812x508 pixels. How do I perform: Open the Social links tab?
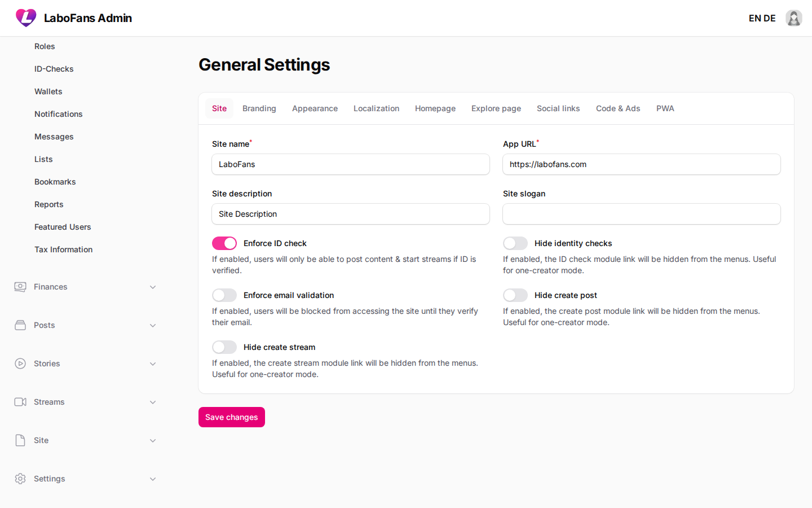(558, 108)
